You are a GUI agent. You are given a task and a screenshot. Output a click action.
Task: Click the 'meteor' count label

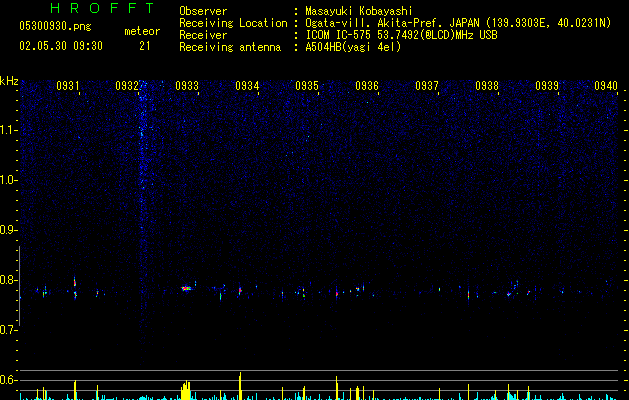click(142, 31)
